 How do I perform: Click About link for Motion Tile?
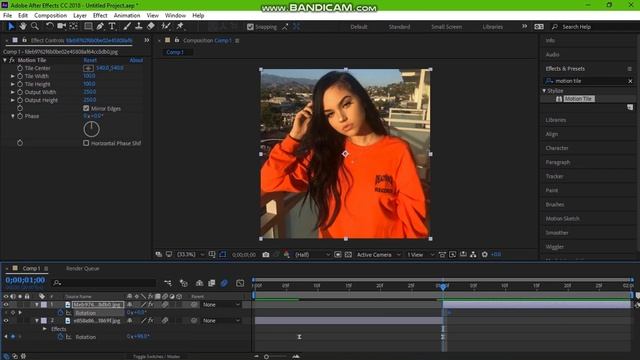(x=136, y=60)
